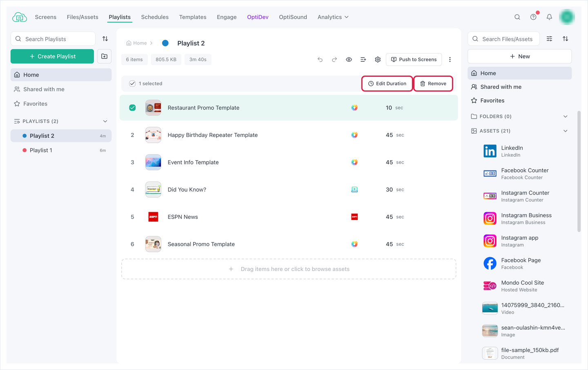This screenshot has height=370, width=588.
Task: Open the search icon in top bar
Action: [517, 17]
